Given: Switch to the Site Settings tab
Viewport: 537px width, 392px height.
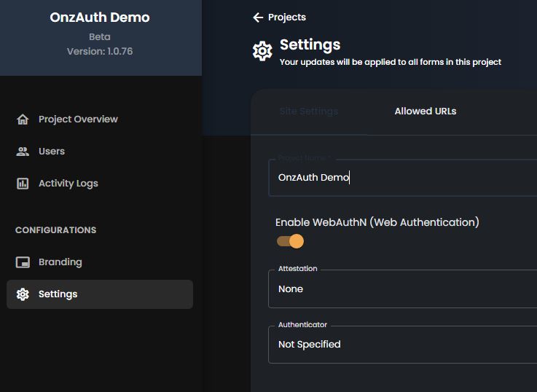Looking at the screenshot, I should 308,111.
